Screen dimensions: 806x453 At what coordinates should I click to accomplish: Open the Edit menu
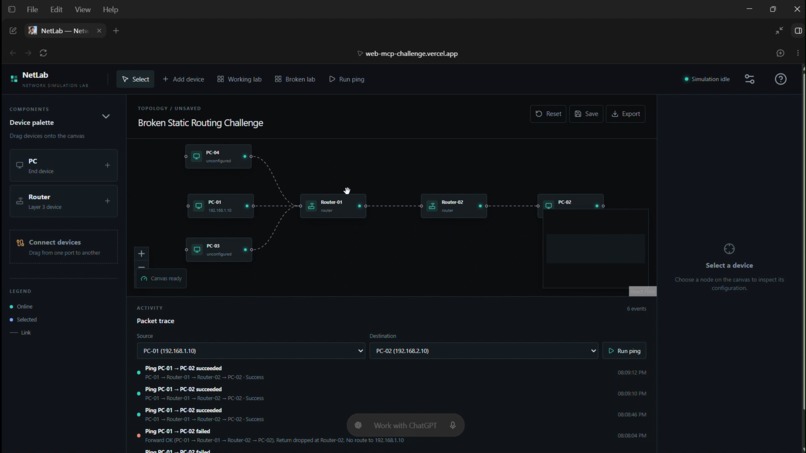56,9
